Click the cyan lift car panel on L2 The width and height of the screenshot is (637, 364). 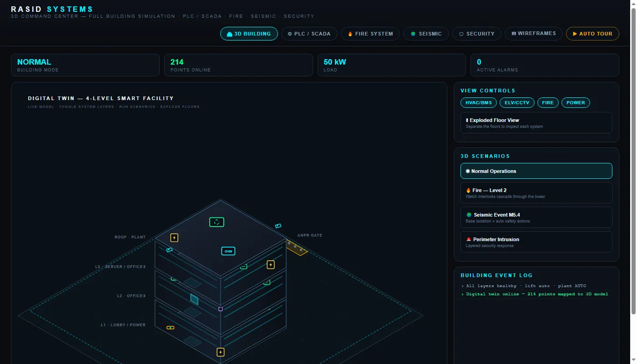point(194,299)
